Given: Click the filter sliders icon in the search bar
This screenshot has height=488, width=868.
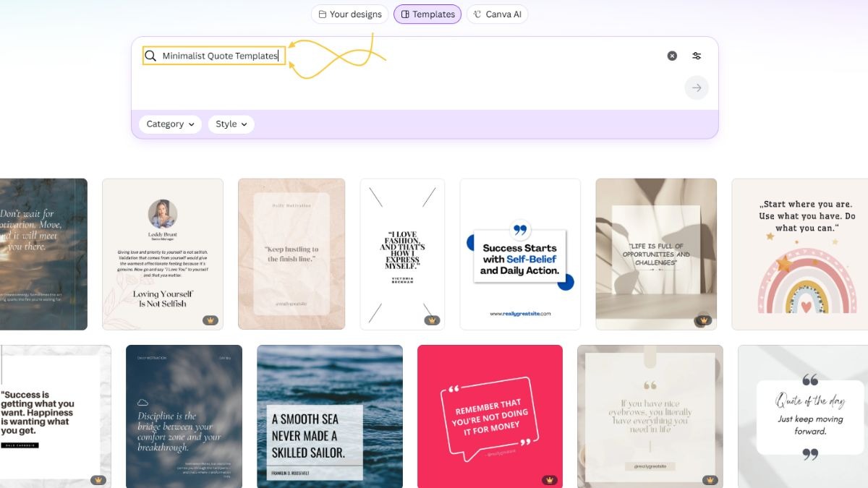Looking at the screenshot, I should pyautogui.click(x=696, y=56).
